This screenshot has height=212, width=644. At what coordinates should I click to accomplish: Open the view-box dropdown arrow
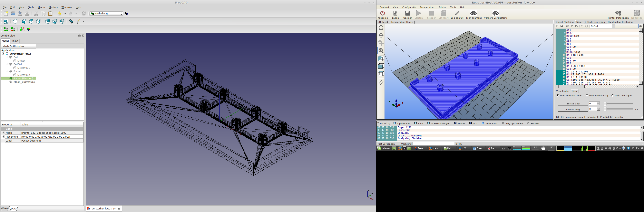[83, 22]
